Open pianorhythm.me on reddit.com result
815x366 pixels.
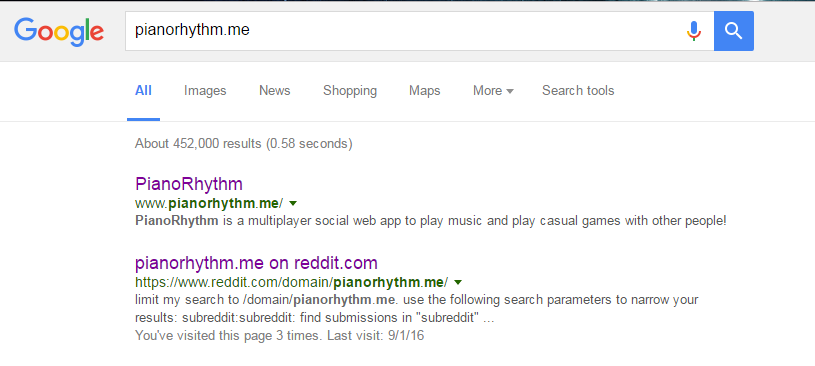(x=256, y=263)
